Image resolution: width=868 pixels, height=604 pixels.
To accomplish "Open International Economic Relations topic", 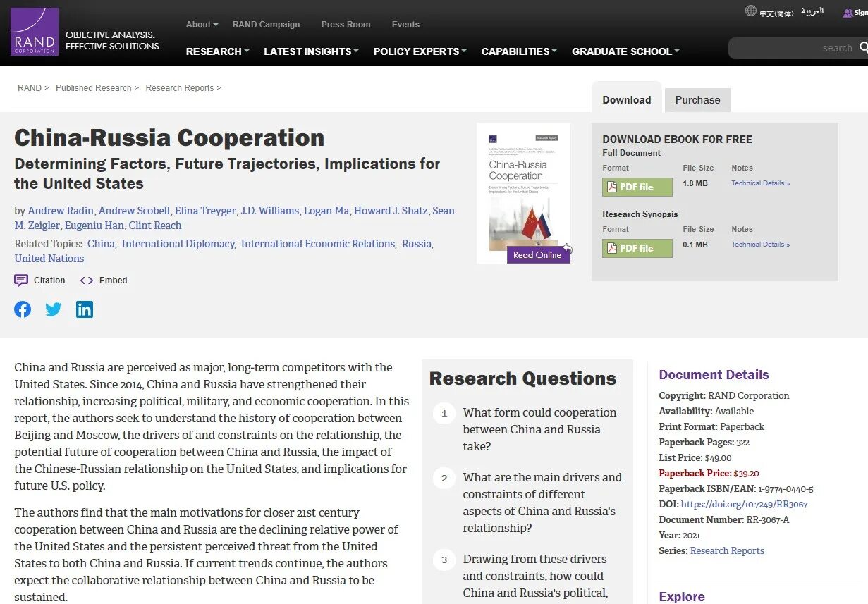I will 318,244.
